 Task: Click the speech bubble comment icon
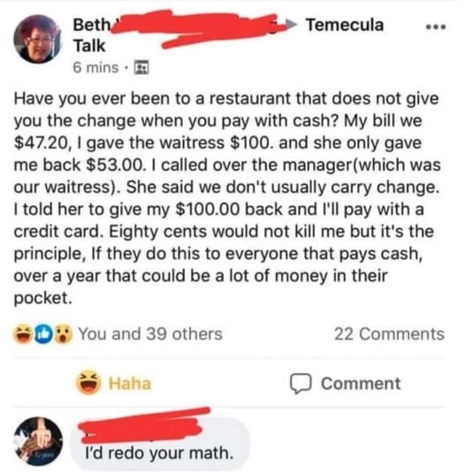tap(301, 383)
